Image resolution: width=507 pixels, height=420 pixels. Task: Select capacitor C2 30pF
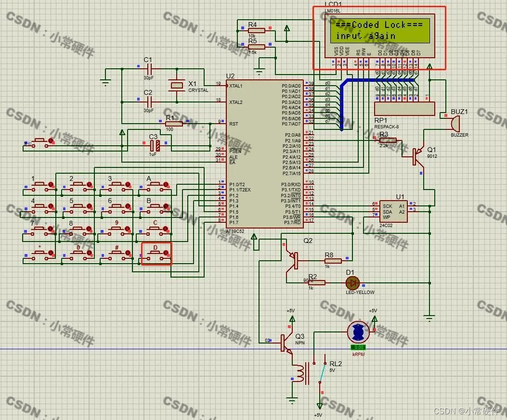click(149, 102)
